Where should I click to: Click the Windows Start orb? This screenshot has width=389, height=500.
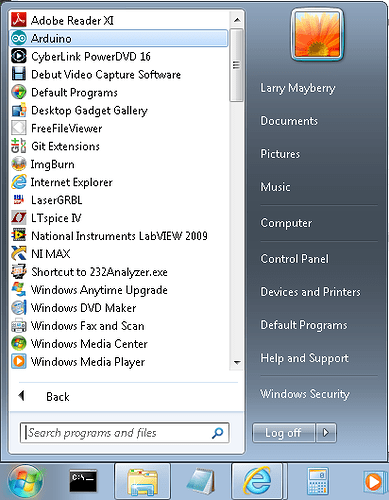coord(25,481)
